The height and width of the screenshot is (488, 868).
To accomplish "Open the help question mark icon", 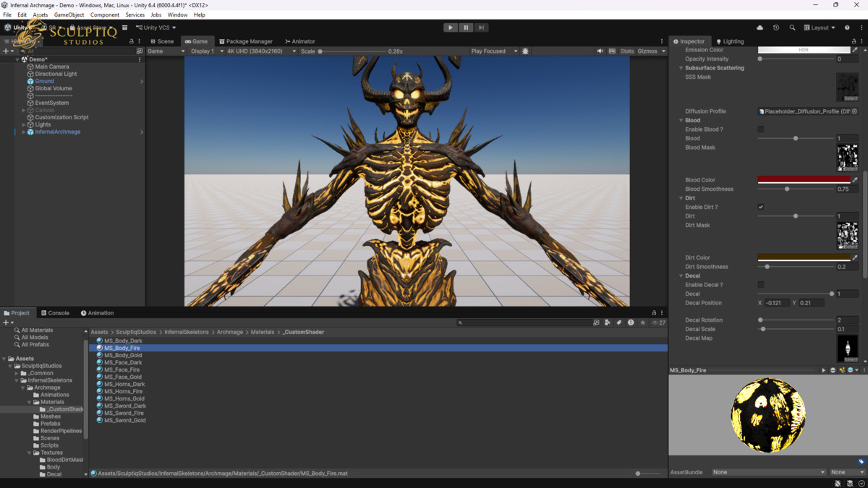I will [x=847, y=27].
